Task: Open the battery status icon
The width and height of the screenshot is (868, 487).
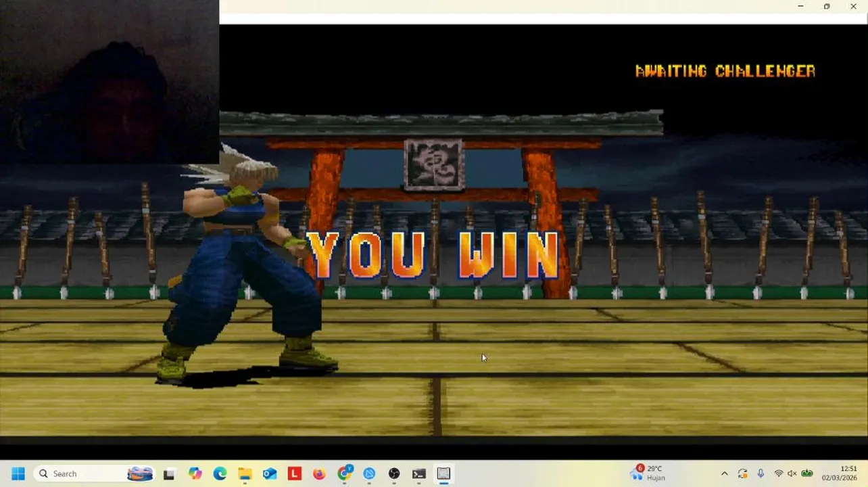Action: coord(806,474)
